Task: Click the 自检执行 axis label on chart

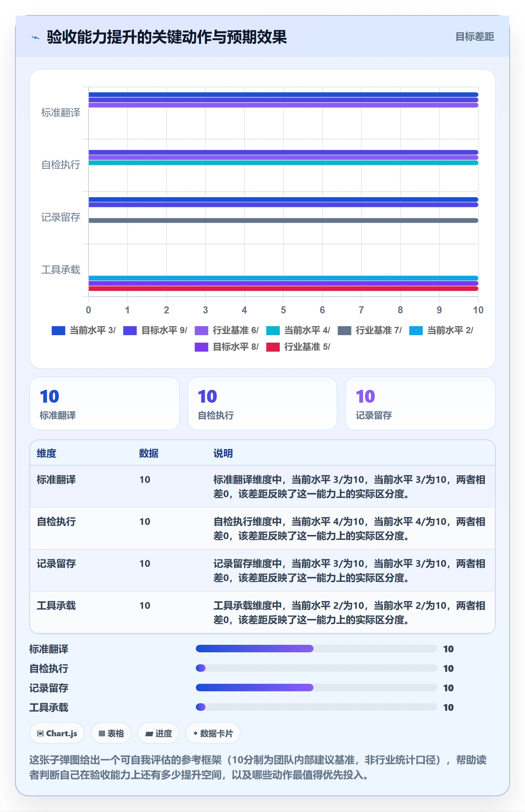Action: (61, 165)
